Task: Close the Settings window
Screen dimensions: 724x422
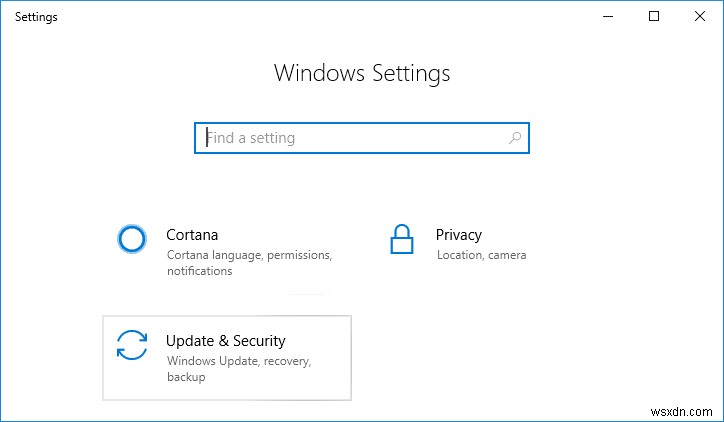Action: coord(700,16)
